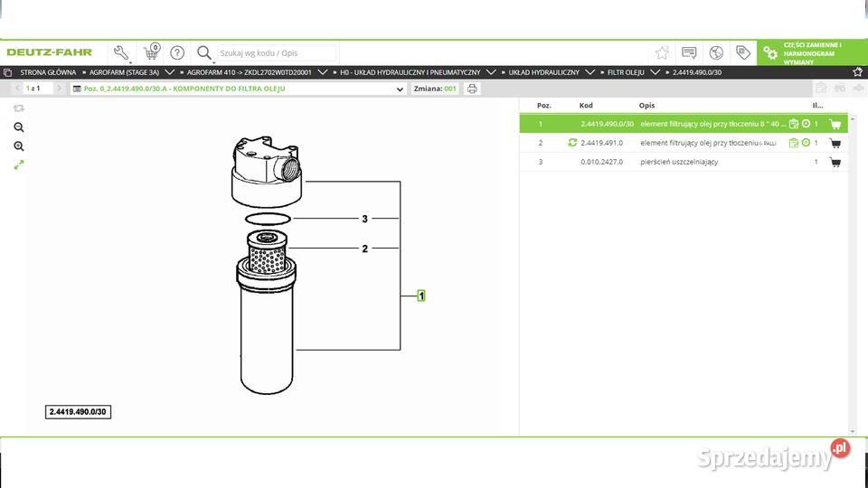Screen dimensions: 868x488
Task: Toggle favorite star in the breadcrumb bar
Action: 857,71
